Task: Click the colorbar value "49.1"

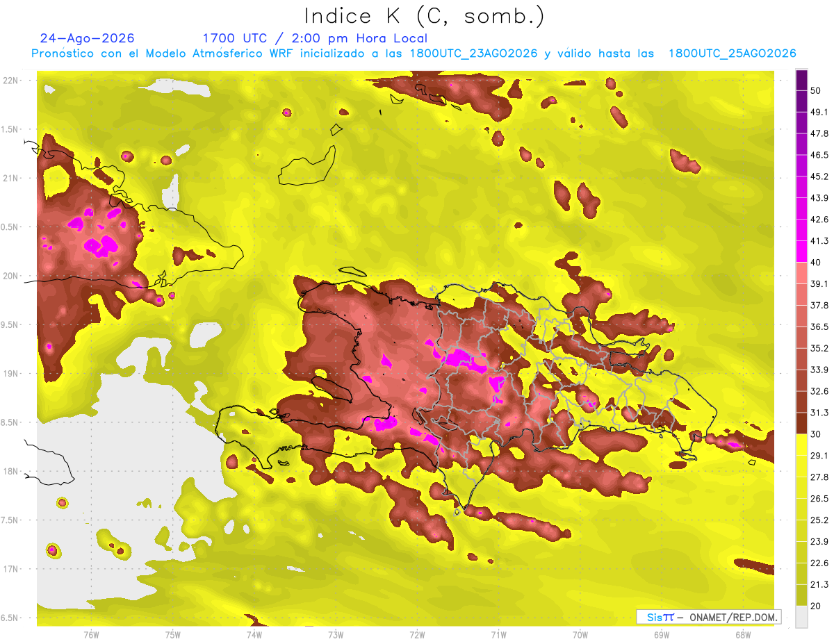Action: (x=819, y=113)
